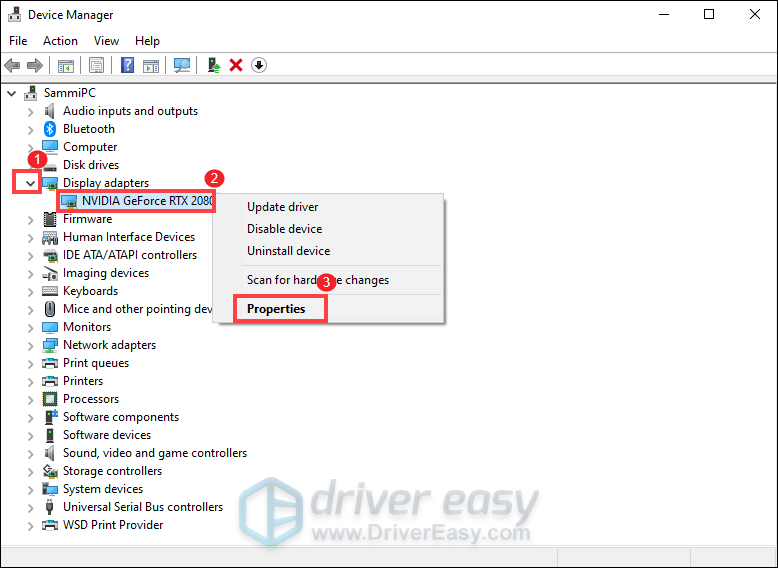Screen dimensions: 778x568
Task: Select the Software devices label
Action: click(x=107, y=435)
